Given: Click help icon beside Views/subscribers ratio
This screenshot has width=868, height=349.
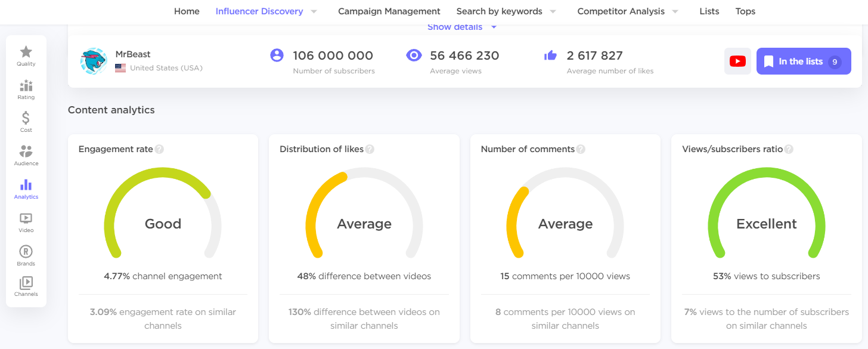Looking at the screenshot, I should [789, 149].
